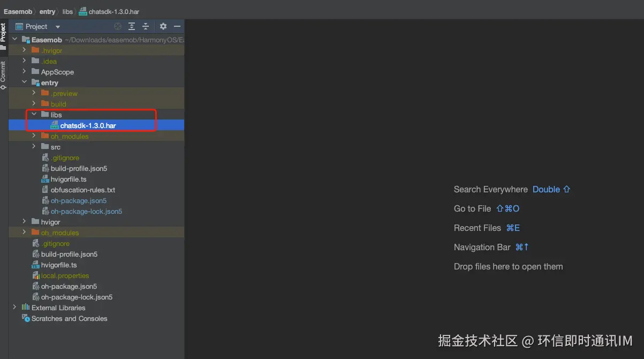Expand the External Libraries node
This screenshot has height=359, width=644.
pyautogui.click(x=14, y=308)
